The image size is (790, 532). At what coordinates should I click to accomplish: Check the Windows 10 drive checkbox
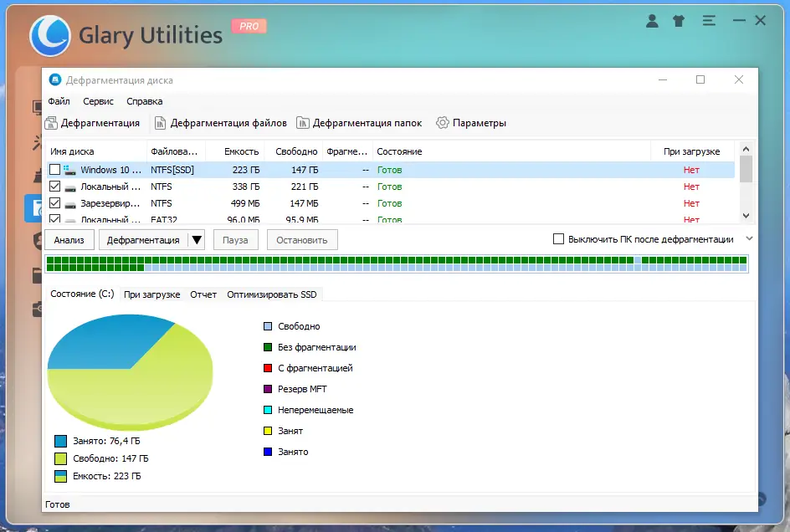[55, 170]
